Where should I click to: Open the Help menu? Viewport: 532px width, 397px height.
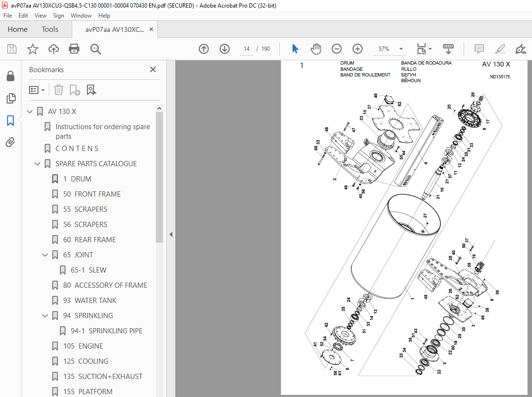(104, 16)
